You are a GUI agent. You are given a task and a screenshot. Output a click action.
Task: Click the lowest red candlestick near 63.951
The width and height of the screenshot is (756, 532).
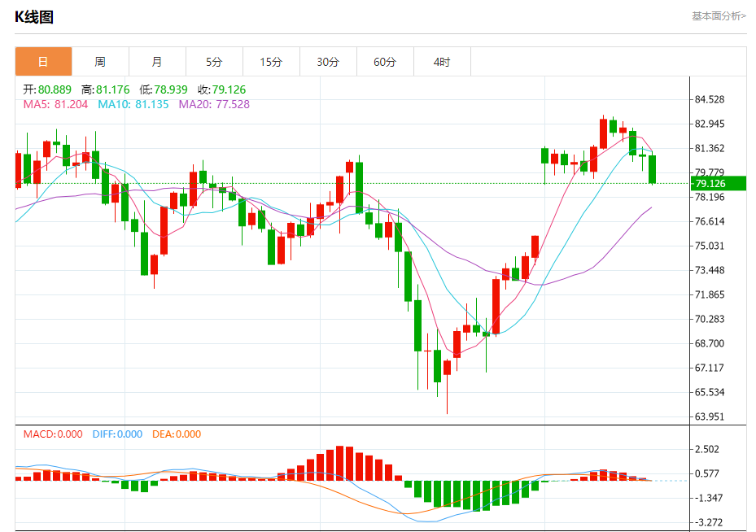coord(447,368)
